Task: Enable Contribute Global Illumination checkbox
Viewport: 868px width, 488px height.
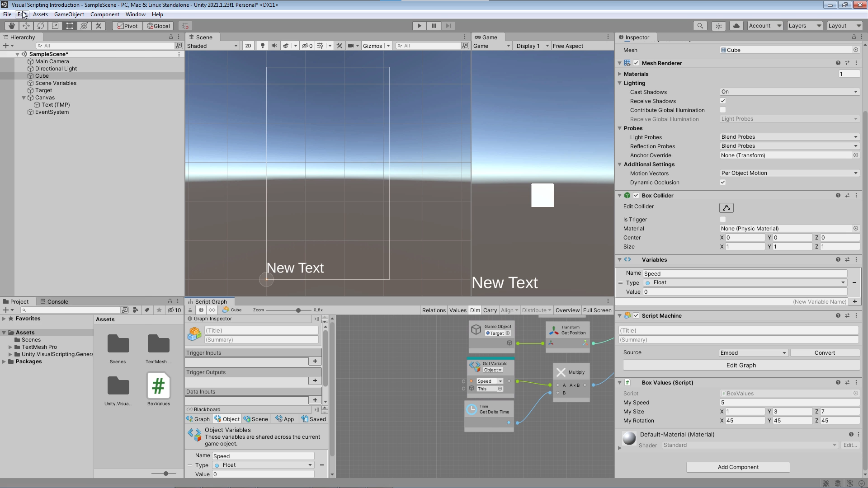Action: (723, 110)
